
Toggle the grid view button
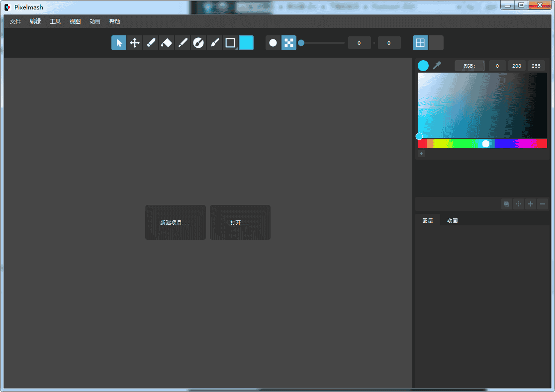[x=420, y=43]
